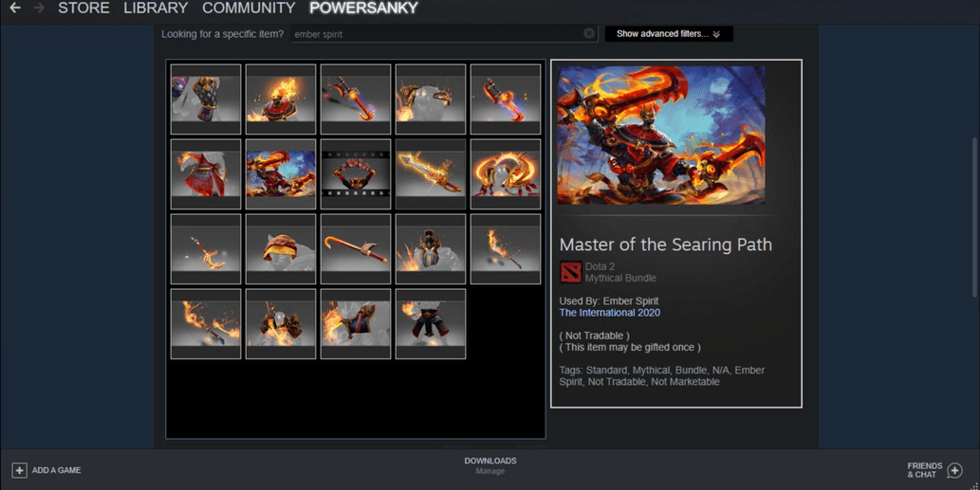Open the STORE menu
980x490 pixels.
pos(83,9)
